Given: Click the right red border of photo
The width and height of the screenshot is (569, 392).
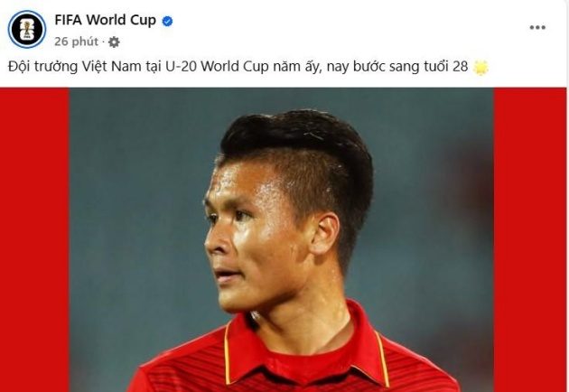Looking at the screenshot, I should point(530,239).
